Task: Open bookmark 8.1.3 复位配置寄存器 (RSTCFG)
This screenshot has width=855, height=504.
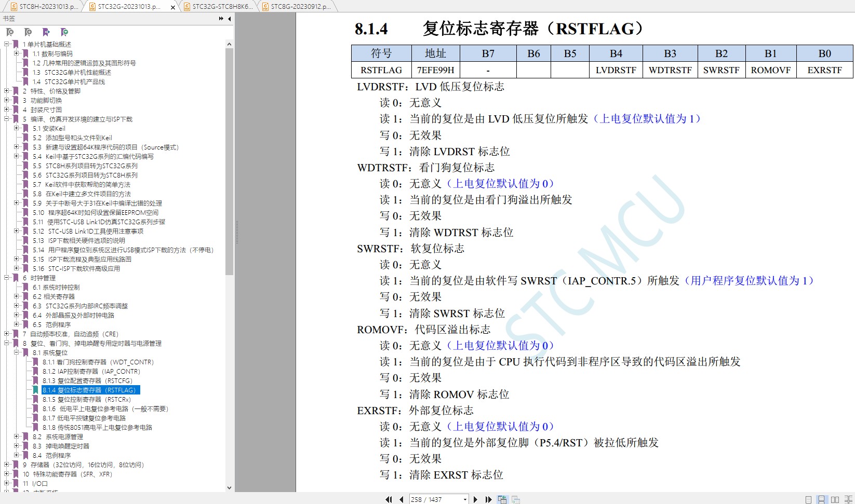Action: click(x=88, y=381)
